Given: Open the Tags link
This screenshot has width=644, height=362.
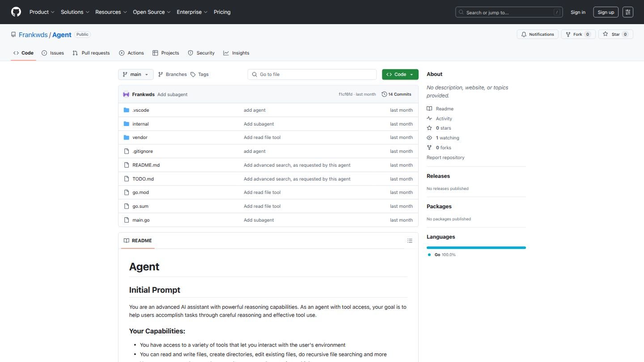Looking at the screenshot, I should coord(199,75).
